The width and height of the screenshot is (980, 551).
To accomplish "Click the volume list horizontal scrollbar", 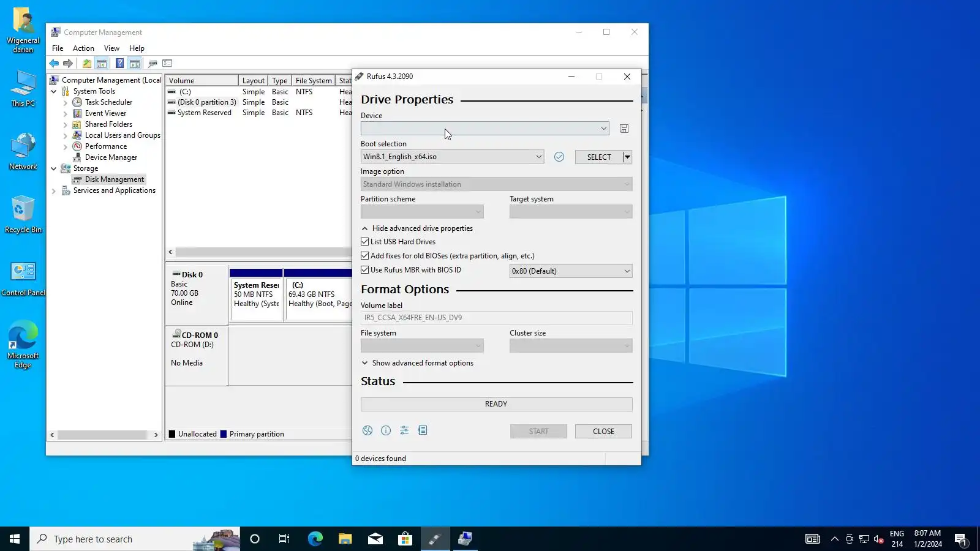I will pos(263,252).
